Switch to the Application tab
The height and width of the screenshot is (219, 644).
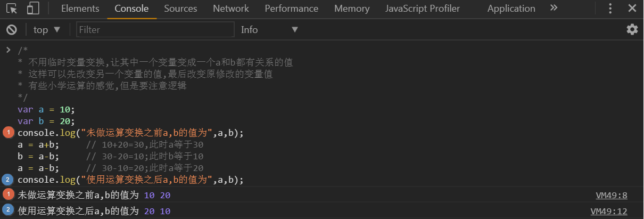point(511,9)
